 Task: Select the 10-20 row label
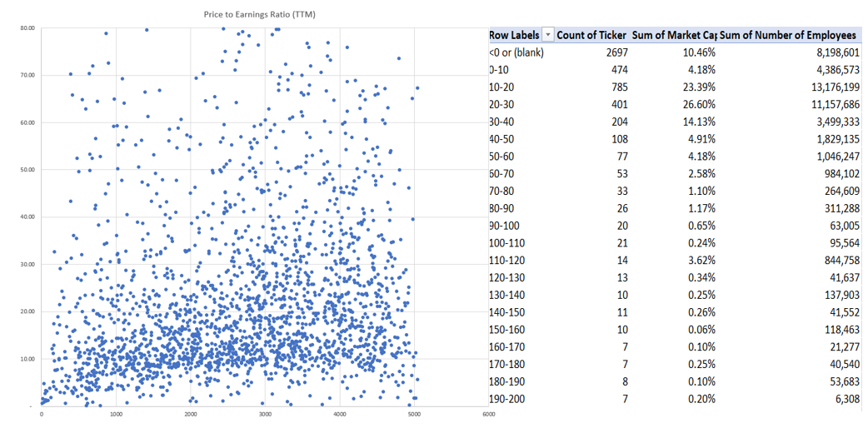pyautogui.click(x=503, y=87)
